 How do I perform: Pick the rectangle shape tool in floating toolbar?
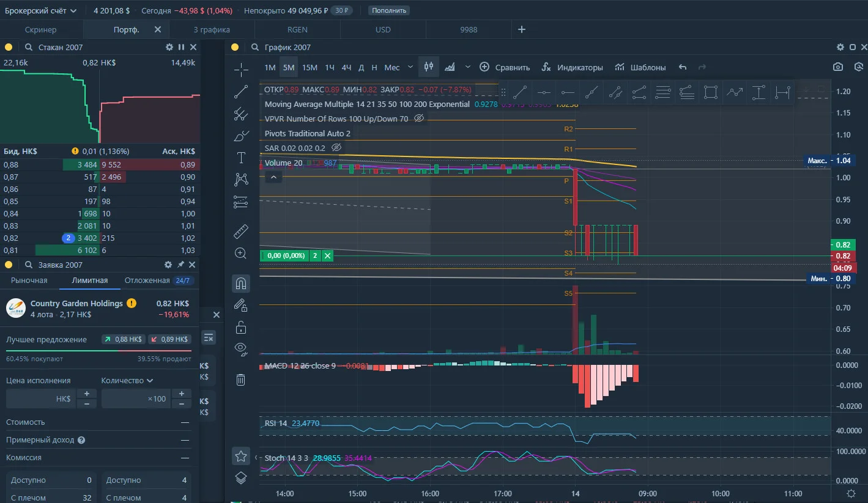[x=710, y=92]
